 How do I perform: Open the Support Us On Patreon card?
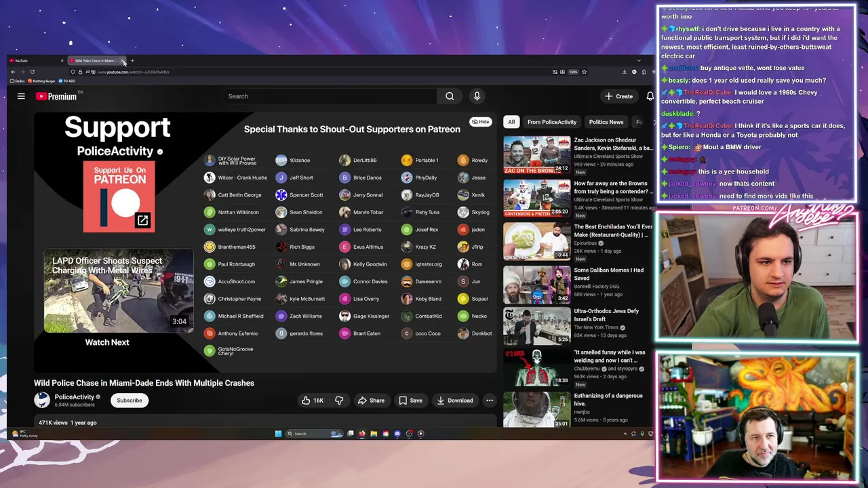(x=119, y=197)
